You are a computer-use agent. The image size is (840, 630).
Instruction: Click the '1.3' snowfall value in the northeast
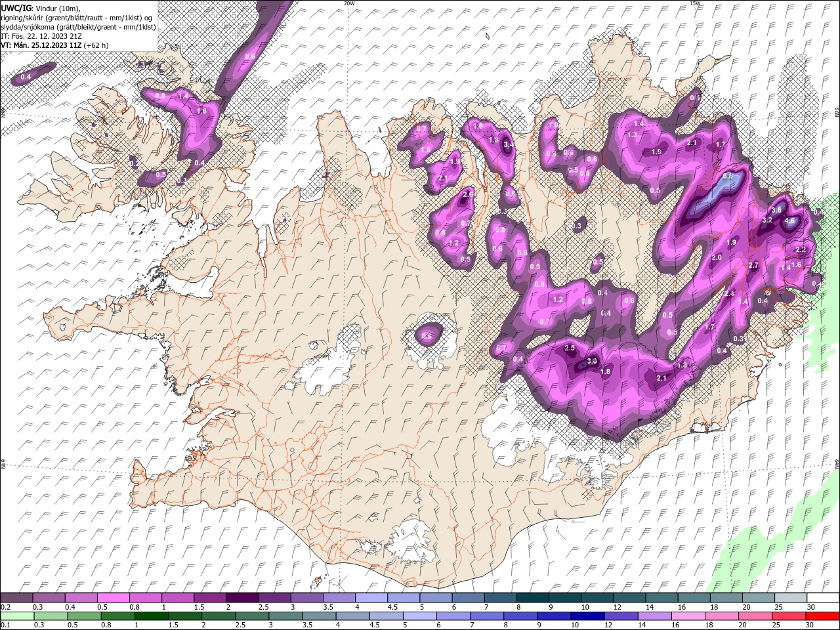tap(633, 135)
